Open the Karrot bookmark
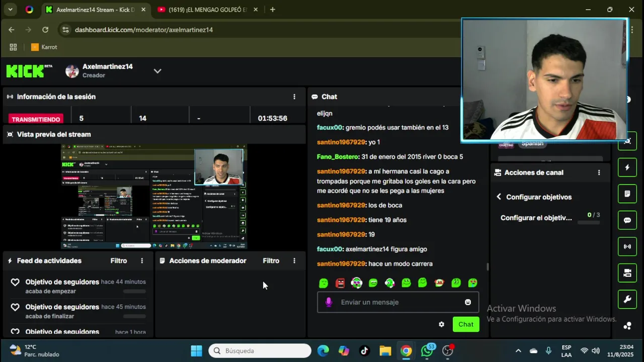This screenshot has width=644, height=362. pos(44,47)
